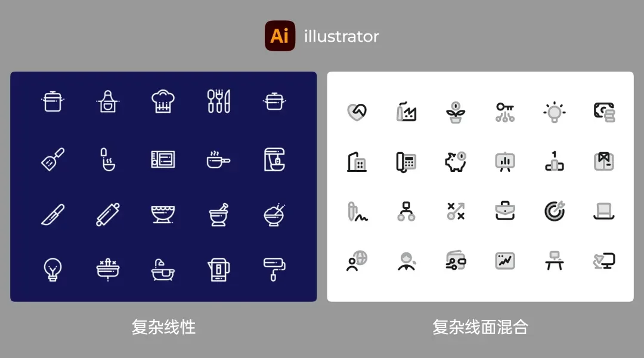Click the piggy bank with coin icon

tap(456, 161)
